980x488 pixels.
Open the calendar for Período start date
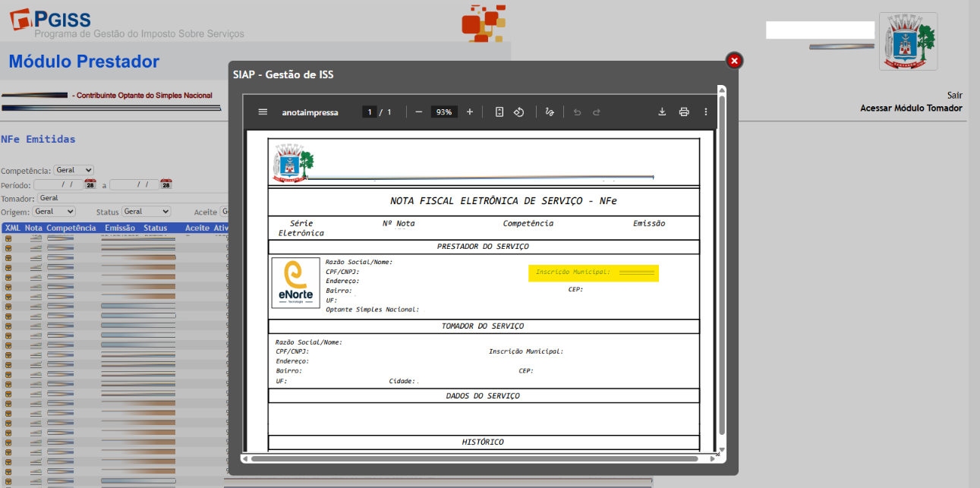coord(90,184)
